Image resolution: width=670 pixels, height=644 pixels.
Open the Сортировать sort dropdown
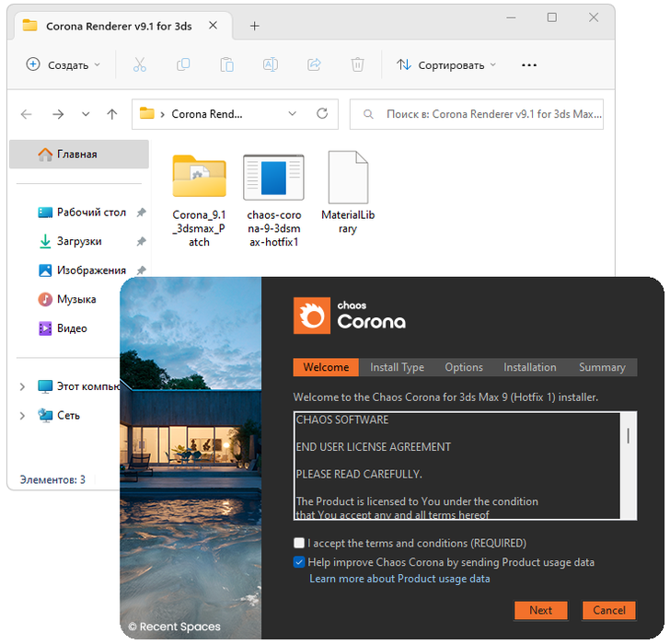point(446,65)
